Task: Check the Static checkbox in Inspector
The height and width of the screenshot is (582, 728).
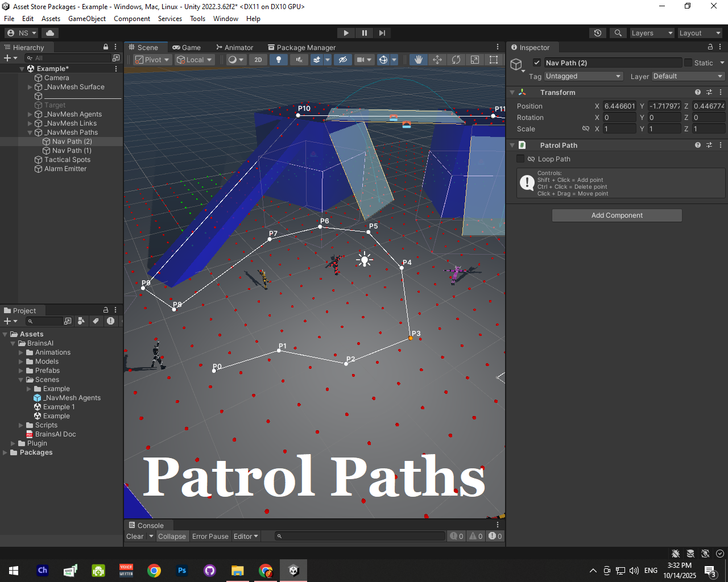Action: [x=688, y=63]
